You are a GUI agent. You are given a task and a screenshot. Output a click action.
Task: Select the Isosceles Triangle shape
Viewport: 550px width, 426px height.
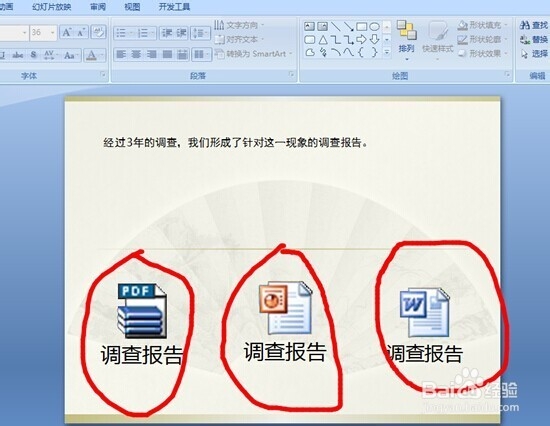pyautogui.click(x=322, y=40)
